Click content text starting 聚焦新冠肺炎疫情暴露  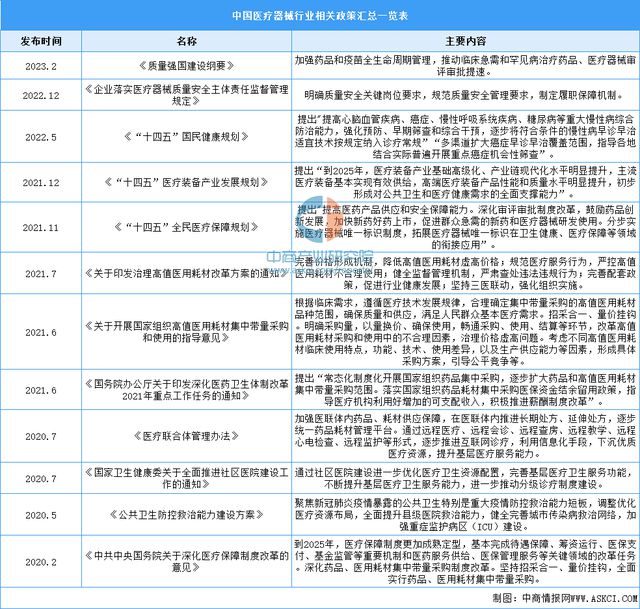click(x=465, y=515)
